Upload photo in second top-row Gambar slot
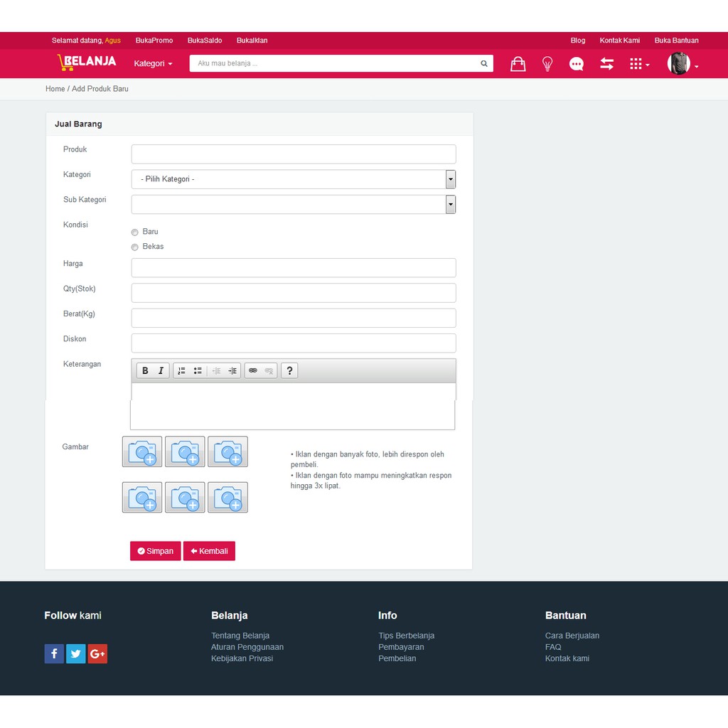Screen dimensions: 728x728 [185, 451]
